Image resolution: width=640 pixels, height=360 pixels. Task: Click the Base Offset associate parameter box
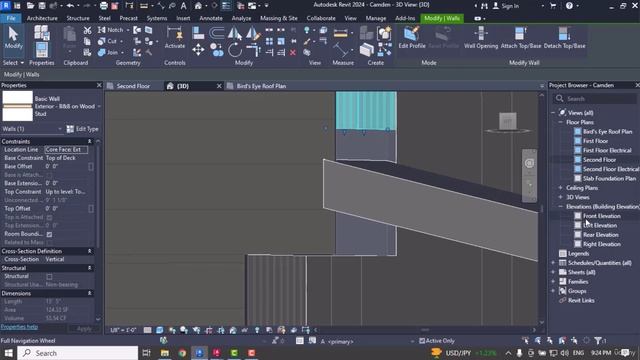[x=91, y=166]
